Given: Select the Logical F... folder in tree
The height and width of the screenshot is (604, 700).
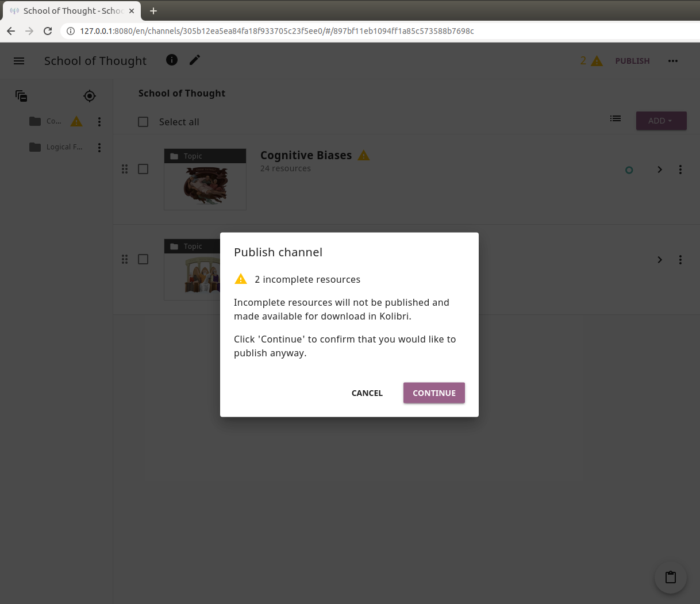Looking at the screenshot, I should [56, 147].
